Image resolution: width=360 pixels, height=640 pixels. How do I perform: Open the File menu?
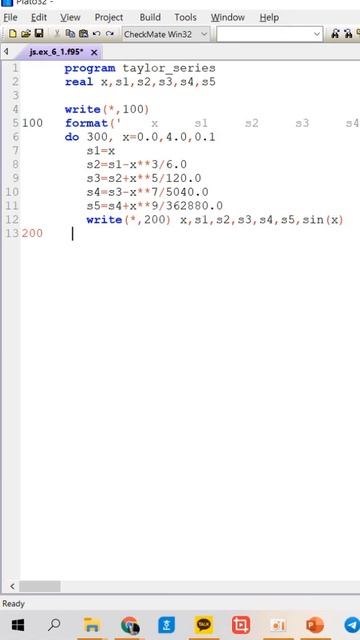tap(11, 18)
